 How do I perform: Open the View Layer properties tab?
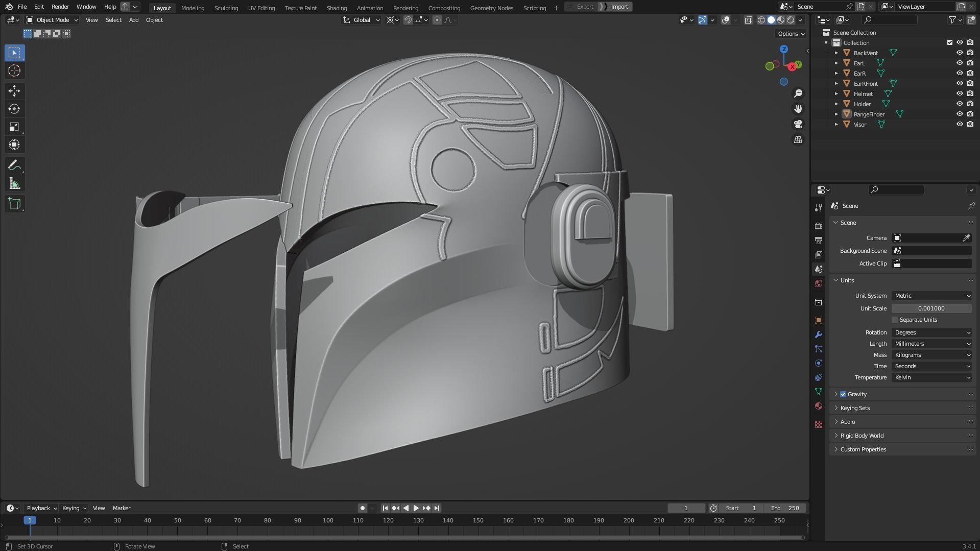[x=819, y=254]
